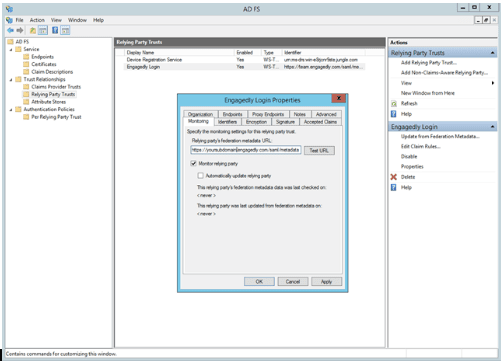Click the Help icon under Relying Party Trusts actions
The height and width of the screenshot is (361, 503).
(394, 114)
